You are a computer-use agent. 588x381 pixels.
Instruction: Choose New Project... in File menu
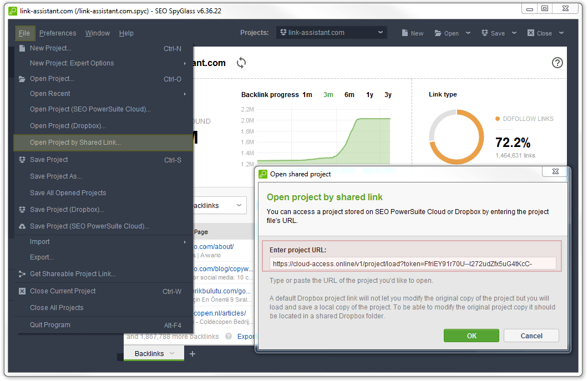click(103, 48)
